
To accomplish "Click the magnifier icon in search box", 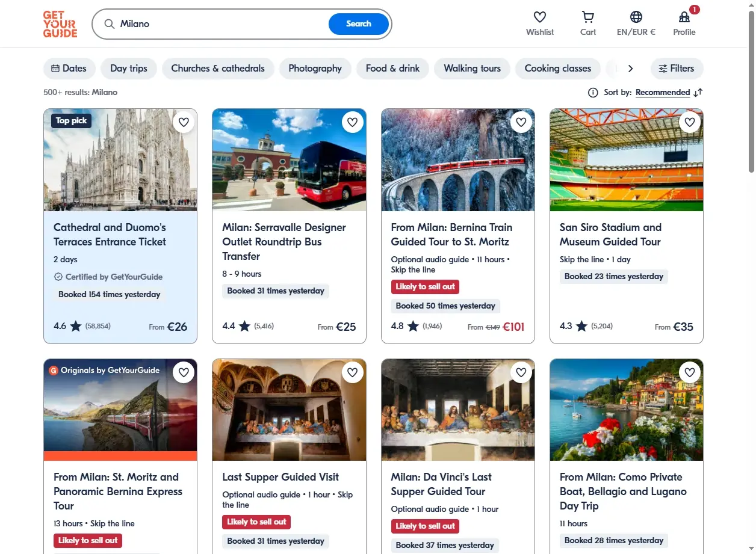I will pos(109,24).
